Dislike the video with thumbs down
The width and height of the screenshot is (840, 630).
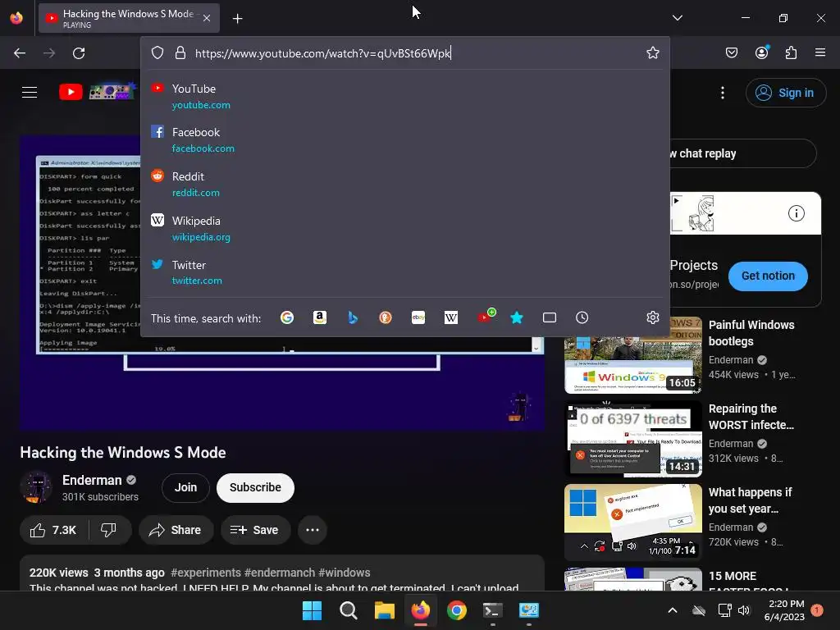tap(109, 530)
